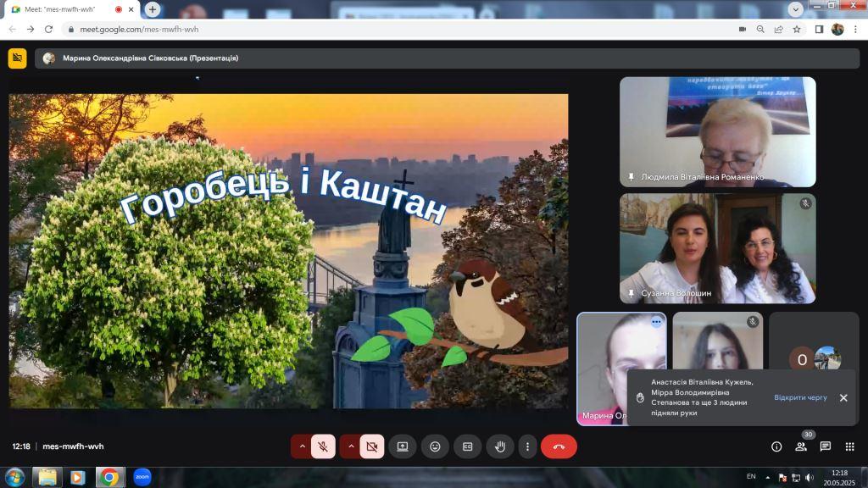The width and height of the screenshot is (868, 488).
Task: Open more options three-dot menu in call bar
Action: coord(528,446)
